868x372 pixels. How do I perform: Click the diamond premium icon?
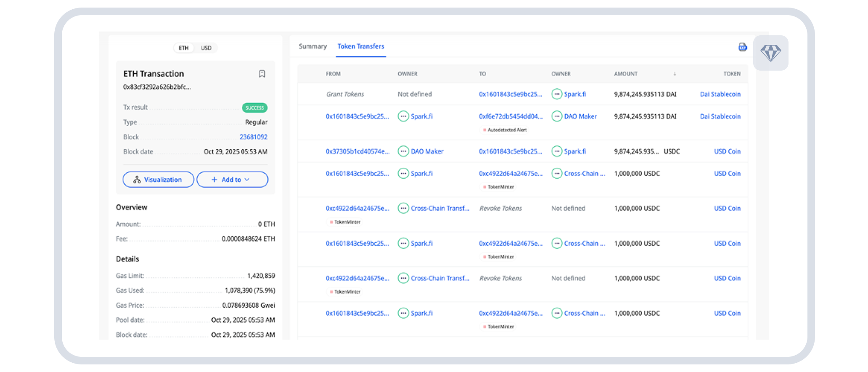770,53
